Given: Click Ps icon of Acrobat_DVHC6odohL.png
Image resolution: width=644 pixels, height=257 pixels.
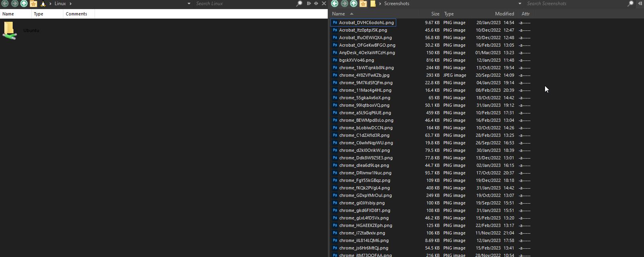Looking at the screenshot, I should [x=335, y=23].
